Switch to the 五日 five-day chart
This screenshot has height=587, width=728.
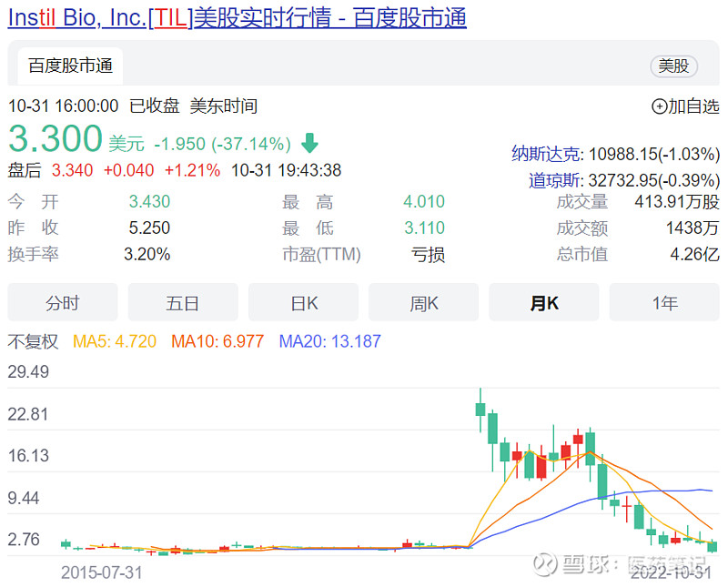182,302
